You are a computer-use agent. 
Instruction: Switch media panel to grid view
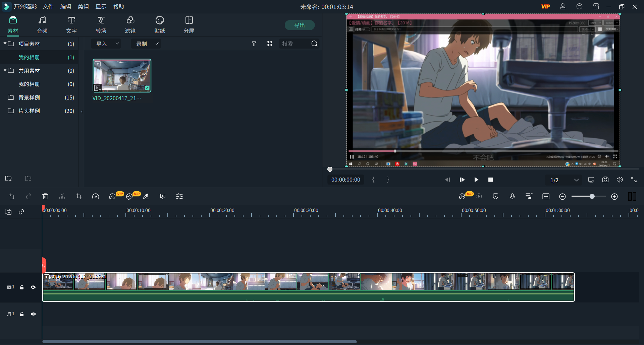click(269, 44)
